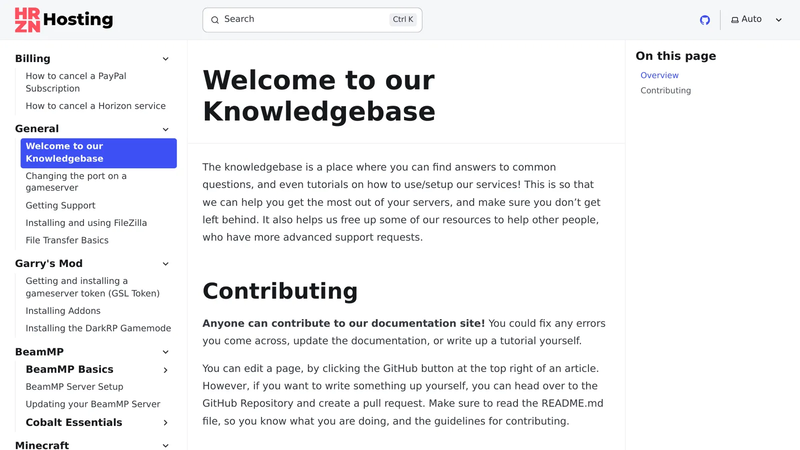Open the GitHub repository icon
Image resolution: width=800 pixels, height=450 pixels.
[705, 20]
